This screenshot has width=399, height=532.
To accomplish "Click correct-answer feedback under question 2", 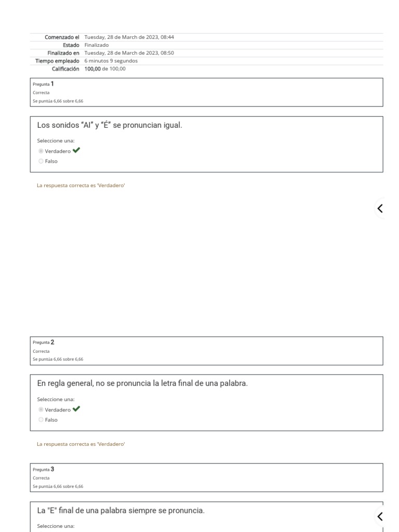I will tap(81, 444).
